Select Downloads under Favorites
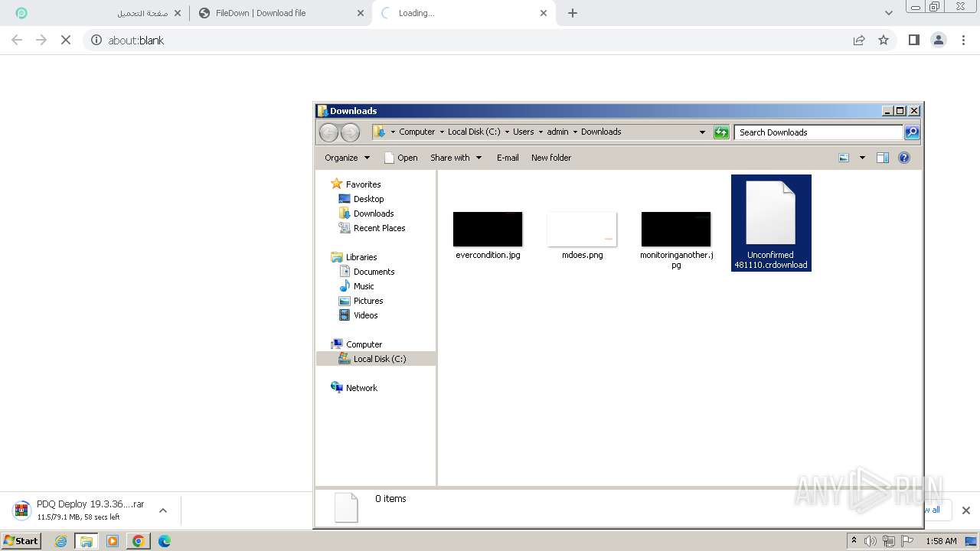This screenshot has width=980, height=551. pos(374,214)
